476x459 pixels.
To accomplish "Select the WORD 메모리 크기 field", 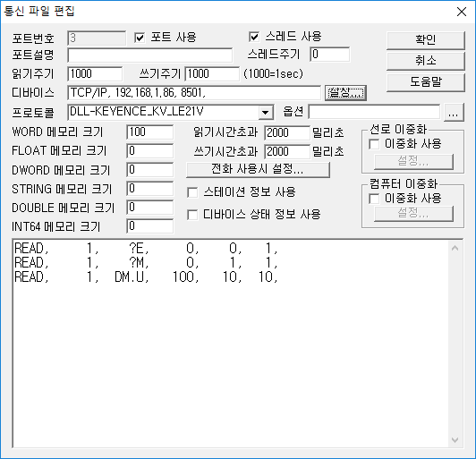I will pos(150,132).
